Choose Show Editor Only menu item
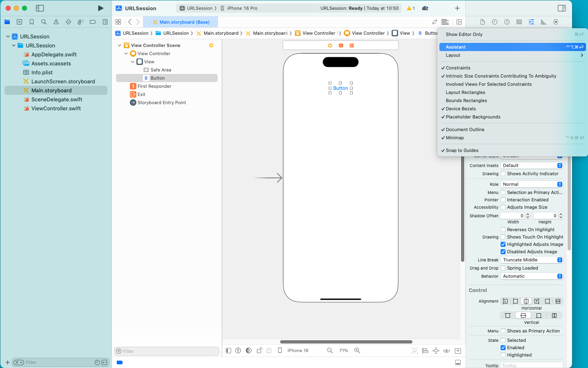Screen dimensions: 588x368 pos(464,34)
